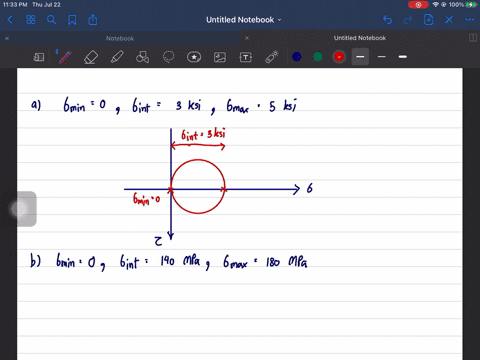480x360 pixels.
Task: Select the first highlighted stroke thickness
Action: click(x=360, y=57)
